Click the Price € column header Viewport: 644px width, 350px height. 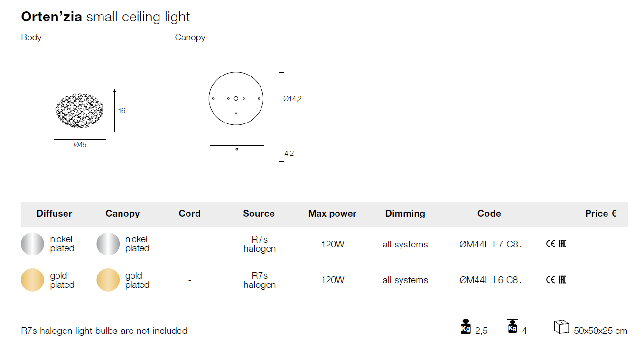click(x=600, y=214)
